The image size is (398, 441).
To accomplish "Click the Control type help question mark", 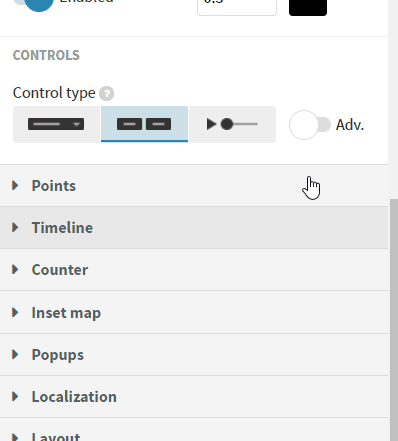I will point(107,93).
